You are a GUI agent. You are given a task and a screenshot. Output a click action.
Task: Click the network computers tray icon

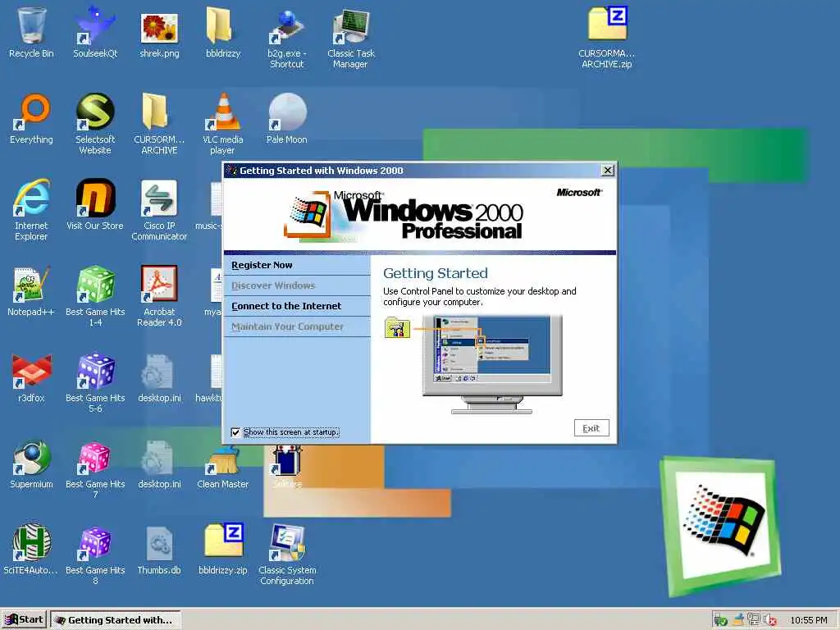754,620
